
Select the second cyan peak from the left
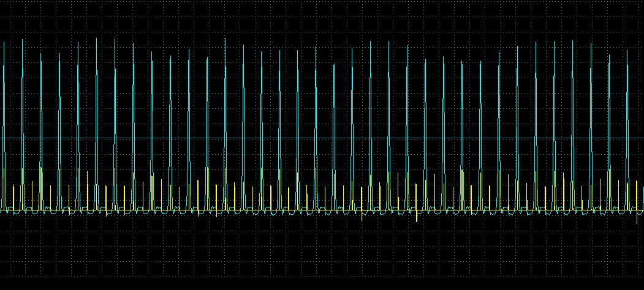click(23, 40)
